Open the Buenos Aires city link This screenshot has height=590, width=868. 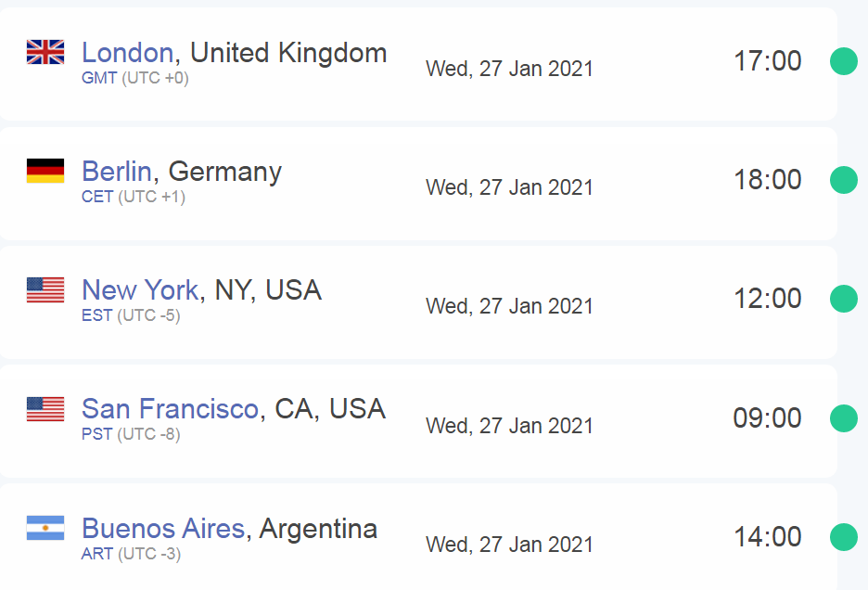pos(163,529)
